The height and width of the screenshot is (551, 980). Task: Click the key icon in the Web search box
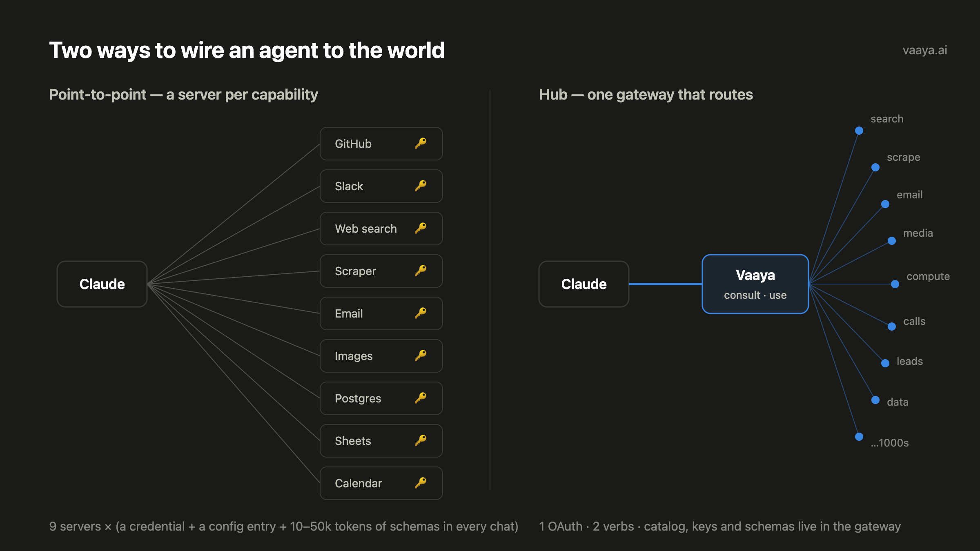coord(421,228)
